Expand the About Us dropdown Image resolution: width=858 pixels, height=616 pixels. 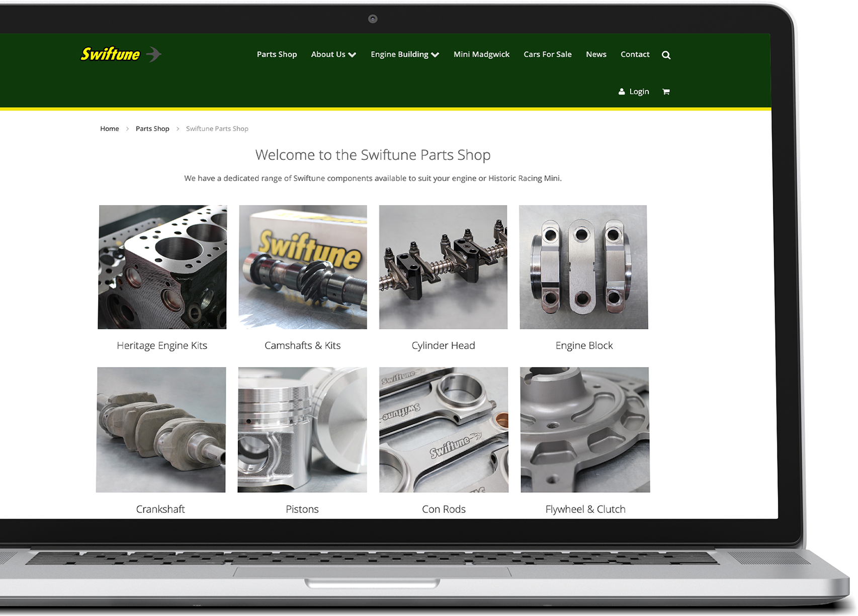tap(333, 54)
